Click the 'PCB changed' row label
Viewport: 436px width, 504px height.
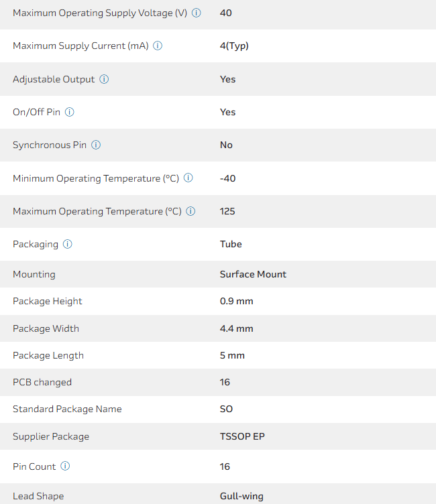42,382
